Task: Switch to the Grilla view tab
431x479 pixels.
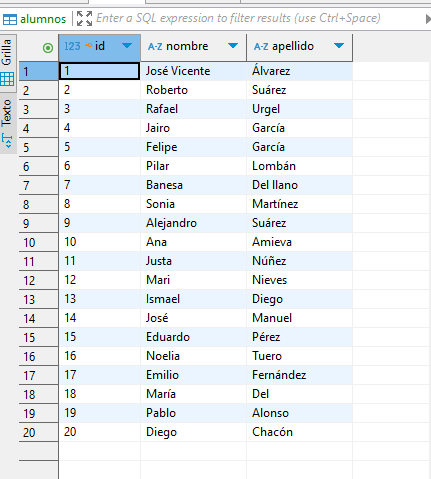Action: [7, 61]
